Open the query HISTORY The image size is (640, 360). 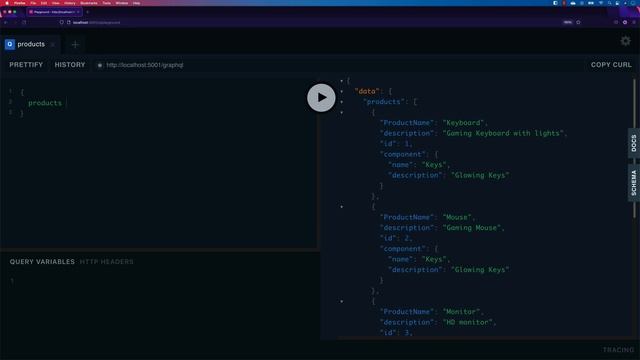point(70,65)
